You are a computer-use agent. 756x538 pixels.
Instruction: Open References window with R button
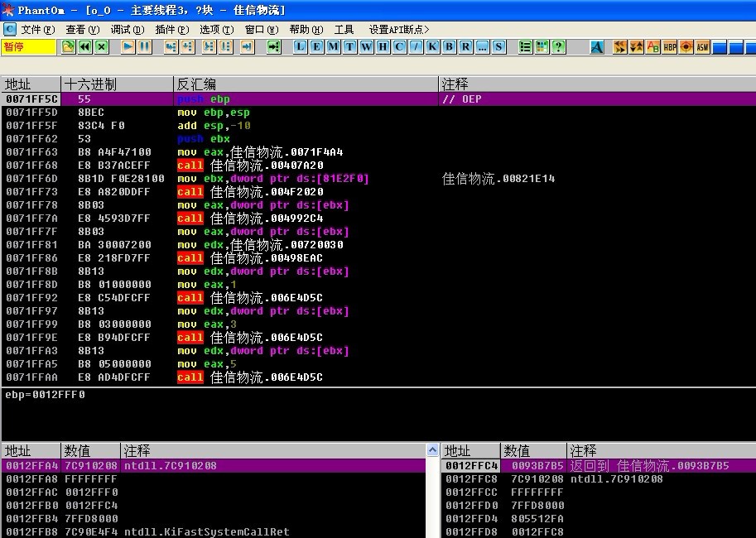tap(465, 46)
